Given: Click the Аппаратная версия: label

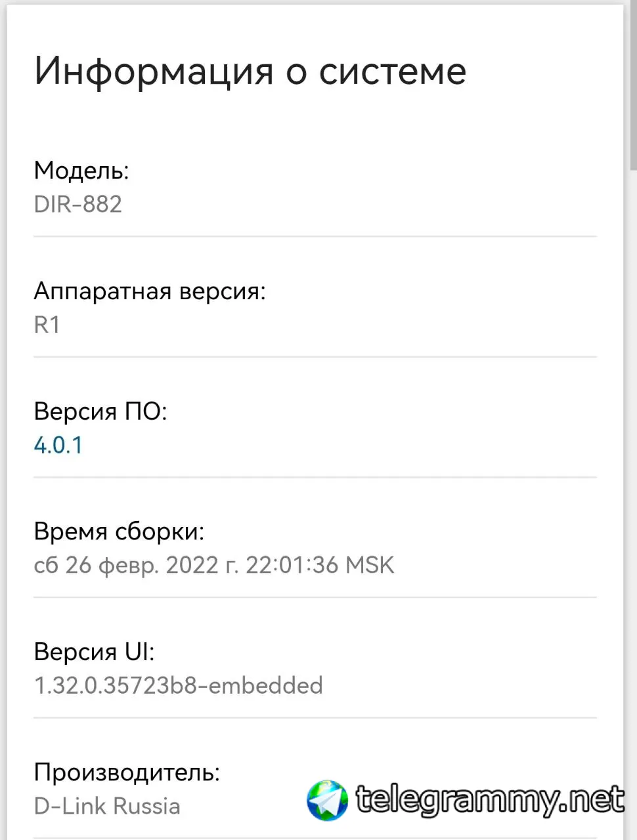Looking at the screenshot, I should (x=150, y=291).
